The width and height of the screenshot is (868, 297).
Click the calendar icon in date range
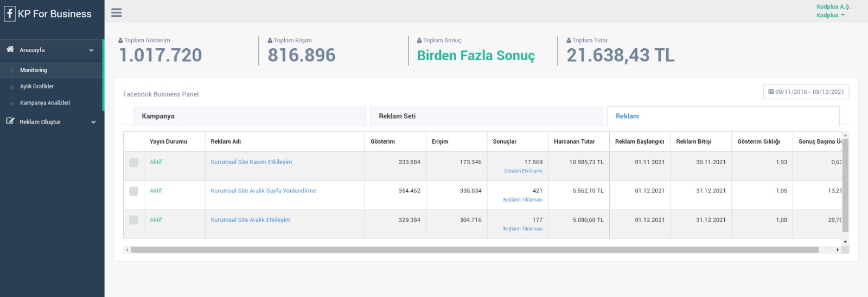(771, 92)
